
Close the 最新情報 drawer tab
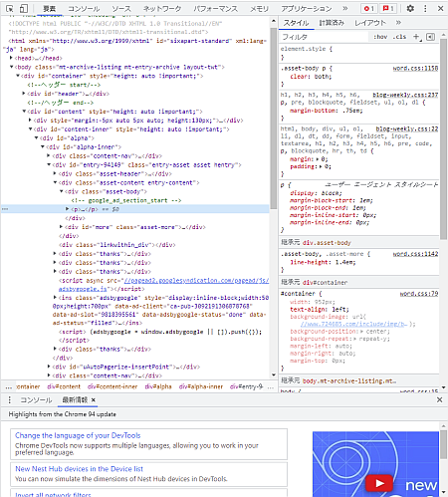coord(94,400)
